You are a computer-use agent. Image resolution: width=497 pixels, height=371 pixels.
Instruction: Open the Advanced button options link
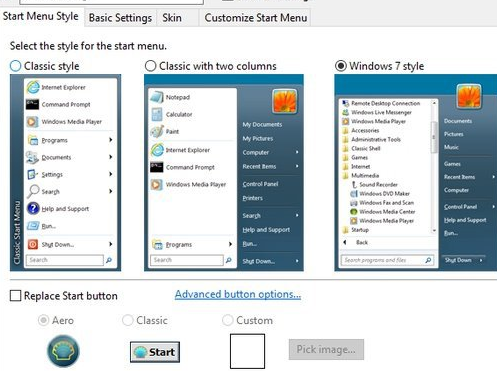pyautogui.click(x=238, y=294)
